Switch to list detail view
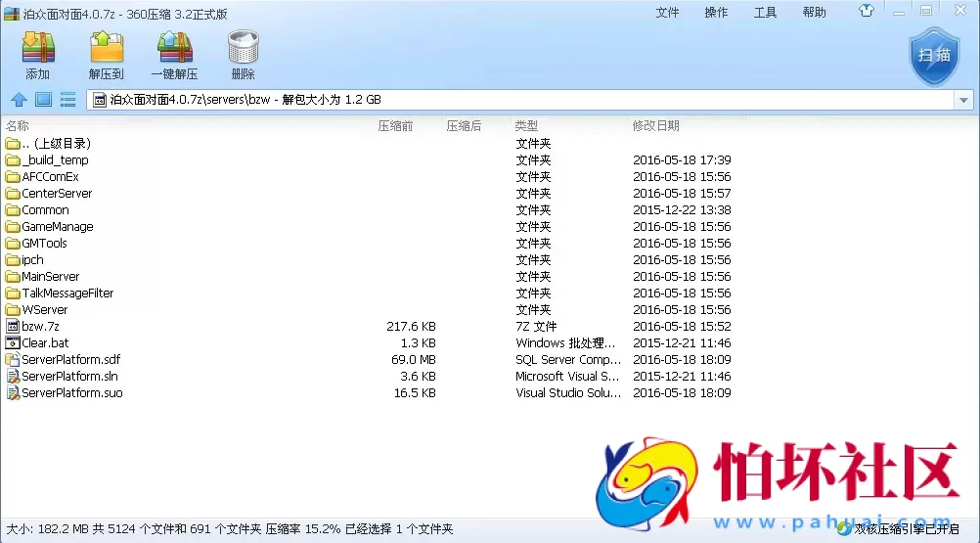 click(x=67, y=100)
